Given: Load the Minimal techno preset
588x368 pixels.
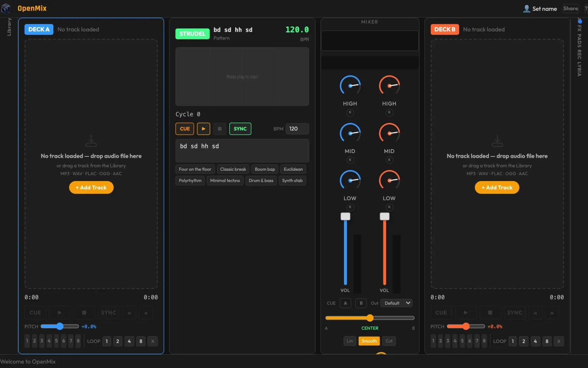Looking at the screenshot, I should (225, 181).
